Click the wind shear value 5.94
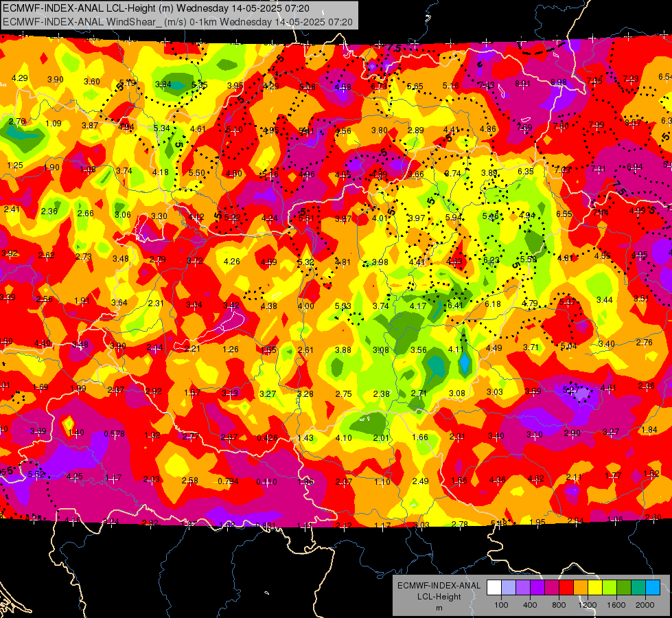 point(454,218)
